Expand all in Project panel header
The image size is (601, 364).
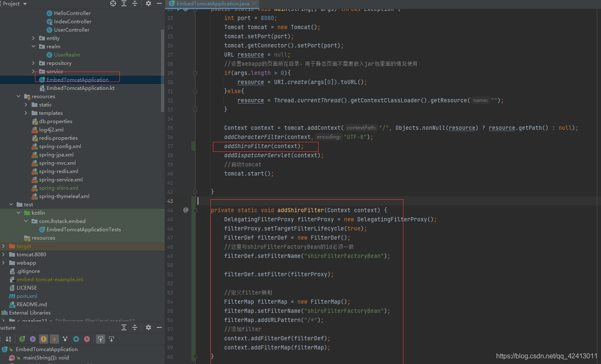(x=124, y=3)
